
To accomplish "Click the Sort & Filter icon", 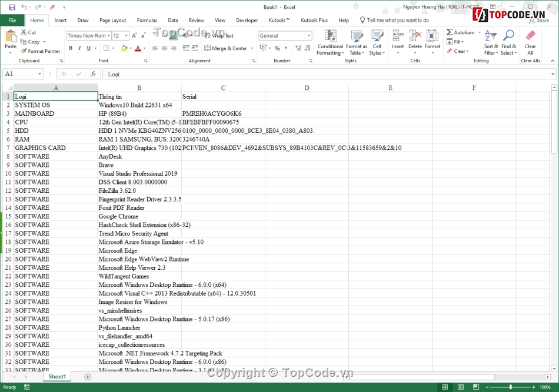I will (491, 42).
